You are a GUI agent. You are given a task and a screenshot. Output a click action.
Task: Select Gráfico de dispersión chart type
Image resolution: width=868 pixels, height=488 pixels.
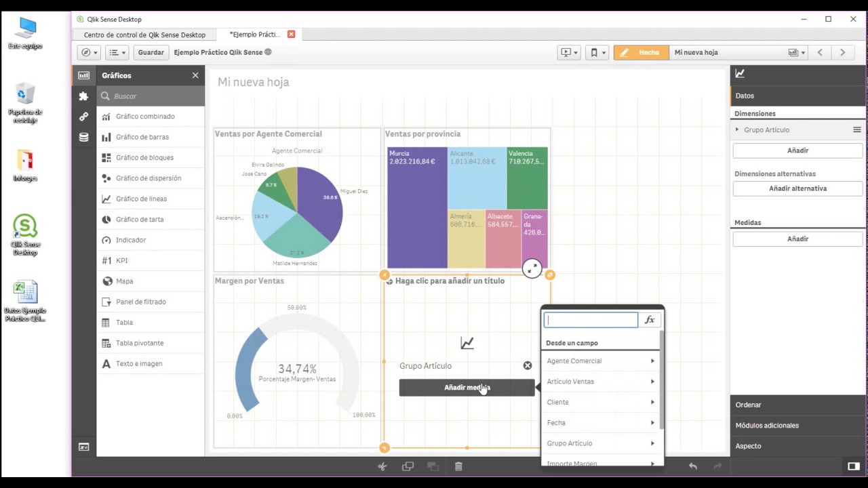point(151,178)
